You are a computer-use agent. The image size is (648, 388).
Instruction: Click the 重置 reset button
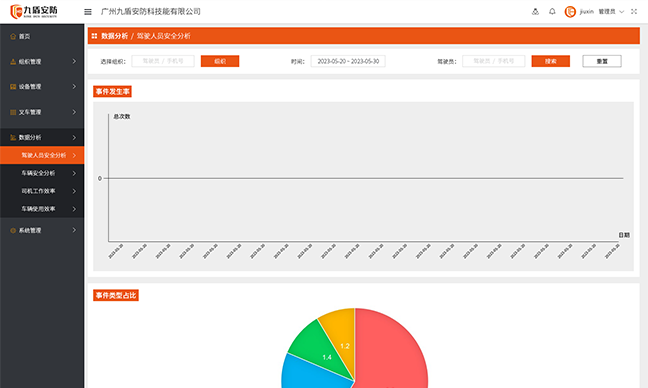[x=602, y=61]
